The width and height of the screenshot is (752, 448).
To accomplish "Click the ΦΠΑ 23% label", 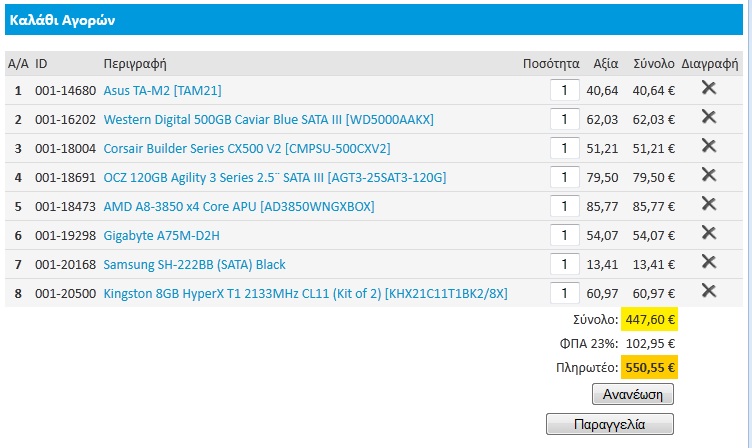I will point(588,343).
